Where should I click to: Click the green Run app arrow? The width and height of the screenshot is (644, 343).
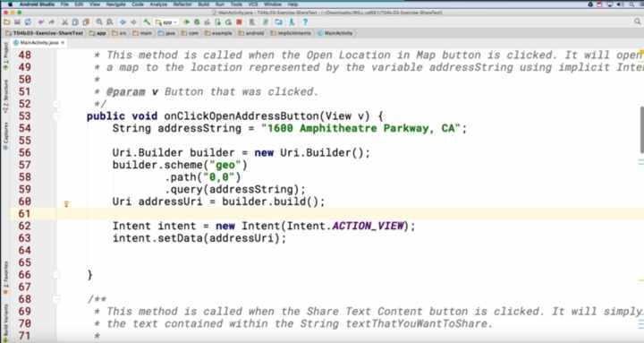tap(187, 22)
